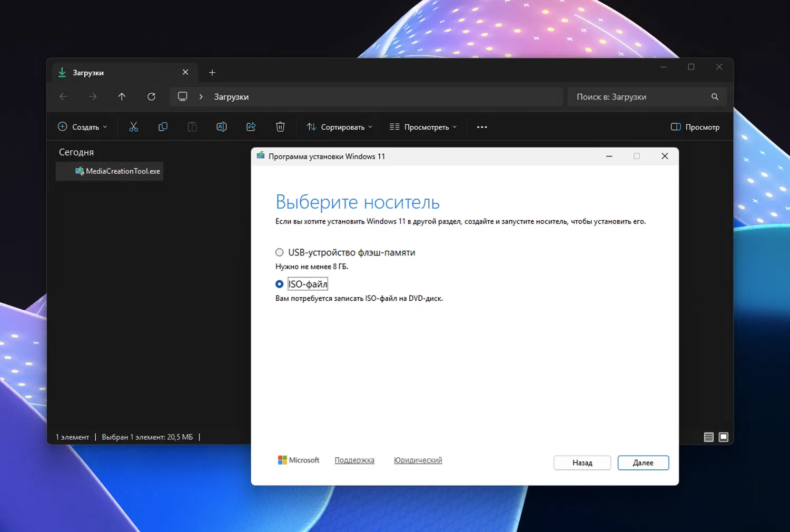The image size is (790, 532).
Task: Click the This PC monitor icon in address bar
Action: coord(182,96)
